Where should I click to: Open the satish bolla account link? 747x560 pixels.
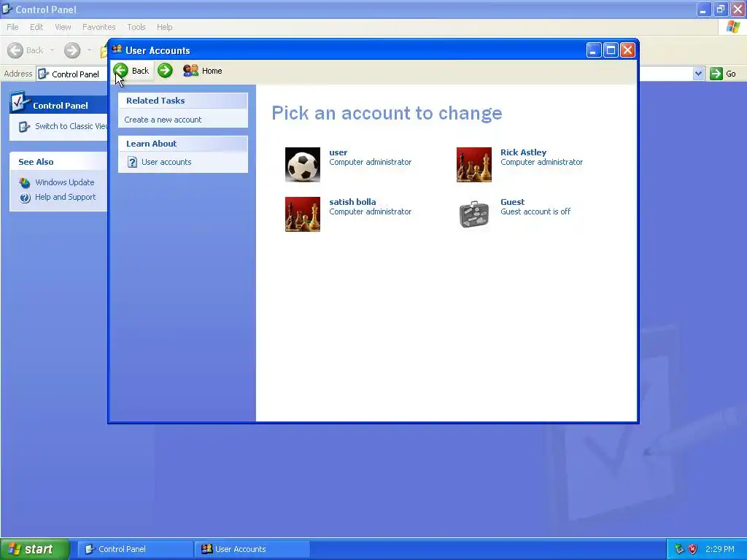(352, 202)
